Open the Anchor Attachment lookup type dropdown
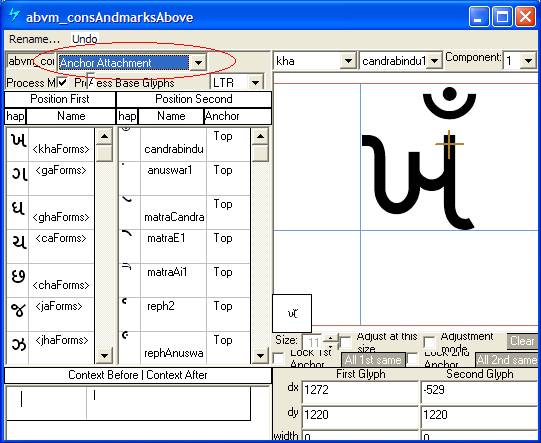541x443 pixels. tap(198, 63)
